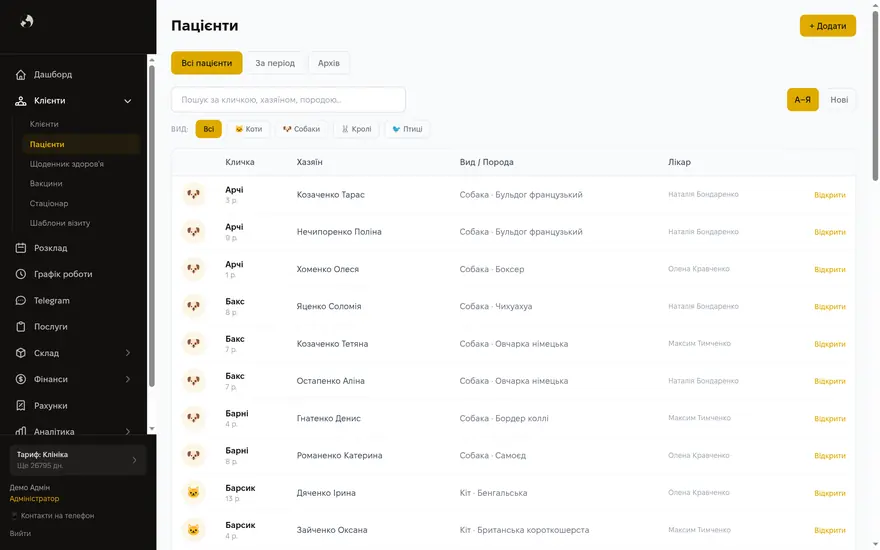The height and width of the screenshot is (550, 880).
Task: Click Контакти на телефон link
Action: (57, 516)
